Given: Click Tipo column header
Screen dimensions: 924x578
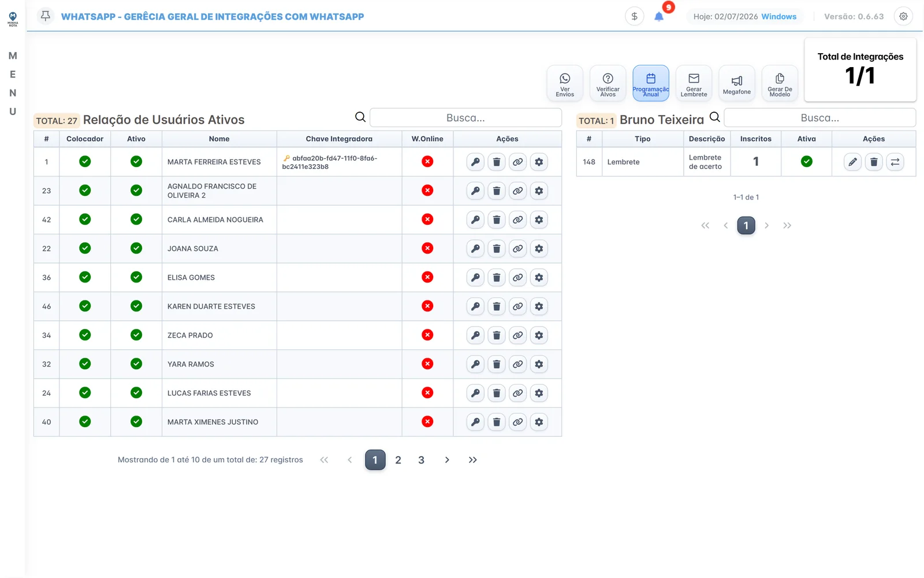Looking at the screenshot, I should (643, 139).
